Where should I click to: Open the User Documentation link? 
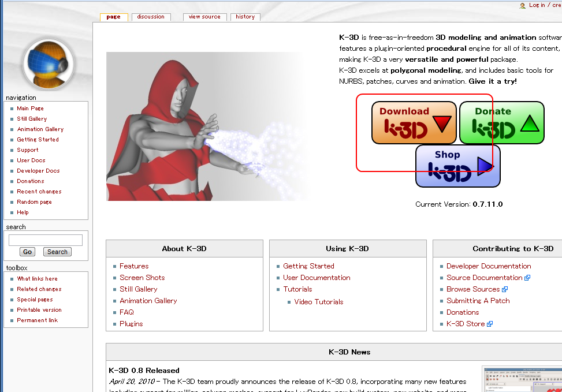tap(317, 277)
